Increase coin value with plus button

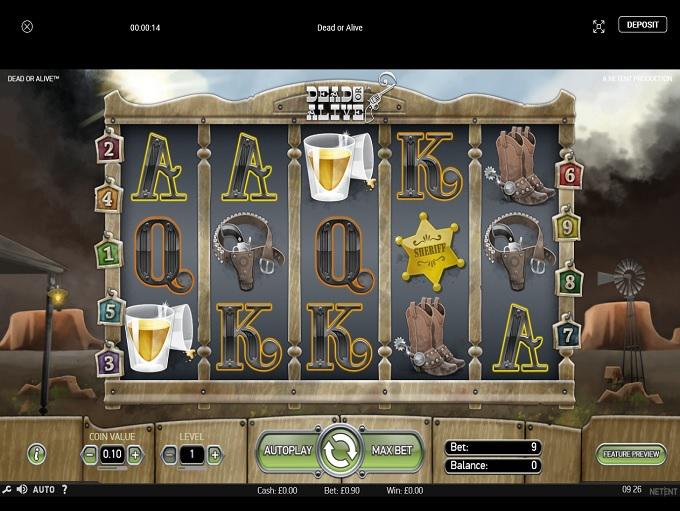[x=135, y=455]
